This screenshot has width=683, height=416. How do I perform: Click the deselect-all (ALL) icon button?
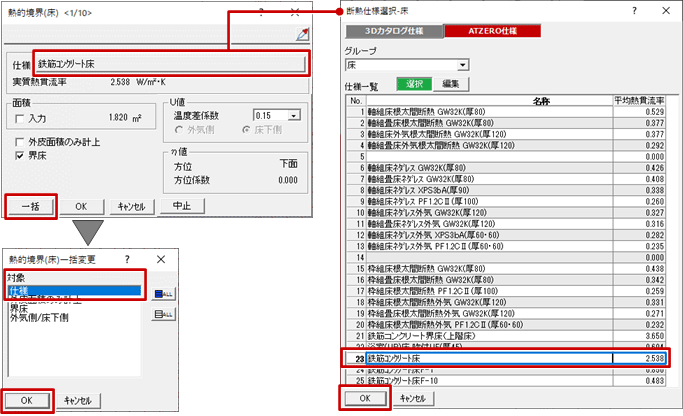point(162,315)
